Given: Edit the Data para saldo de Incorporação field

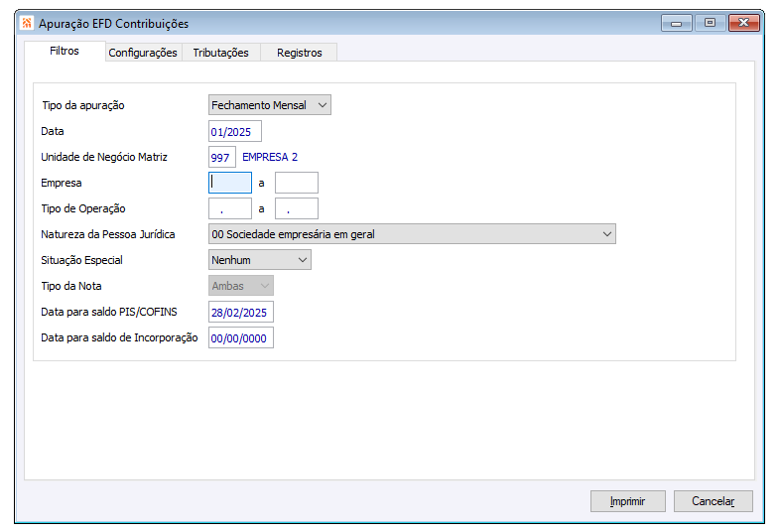Looking at the screenshot, I should 241,337.
